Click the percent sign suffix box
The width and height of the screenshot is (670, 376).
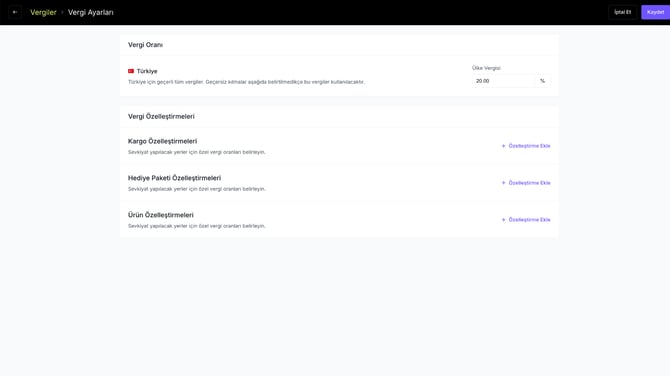[x=542, y=81]
